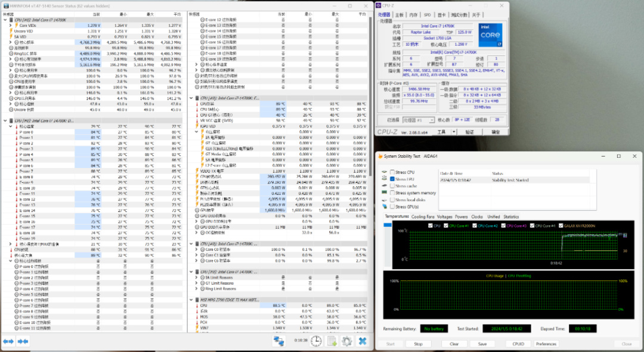Click blue X close sensors icon
644x352 pixels.
(x=362, y=341)
